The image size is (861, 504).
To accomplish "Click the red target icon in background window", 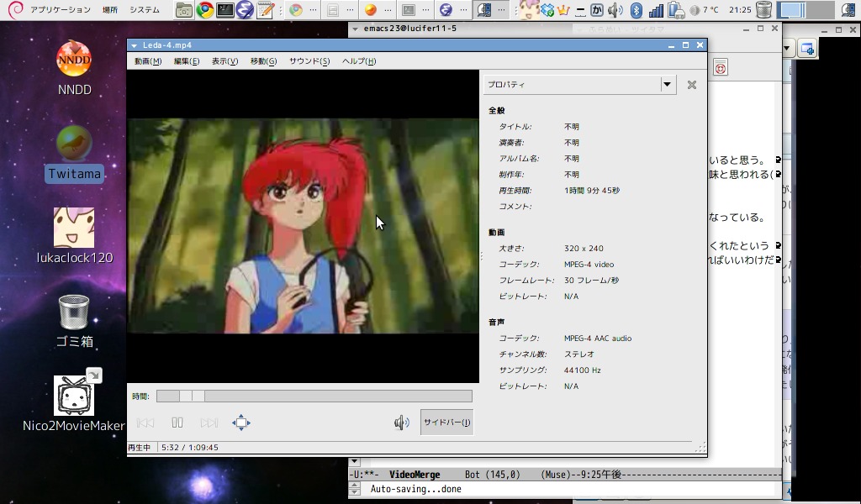I will click(720, 67).
